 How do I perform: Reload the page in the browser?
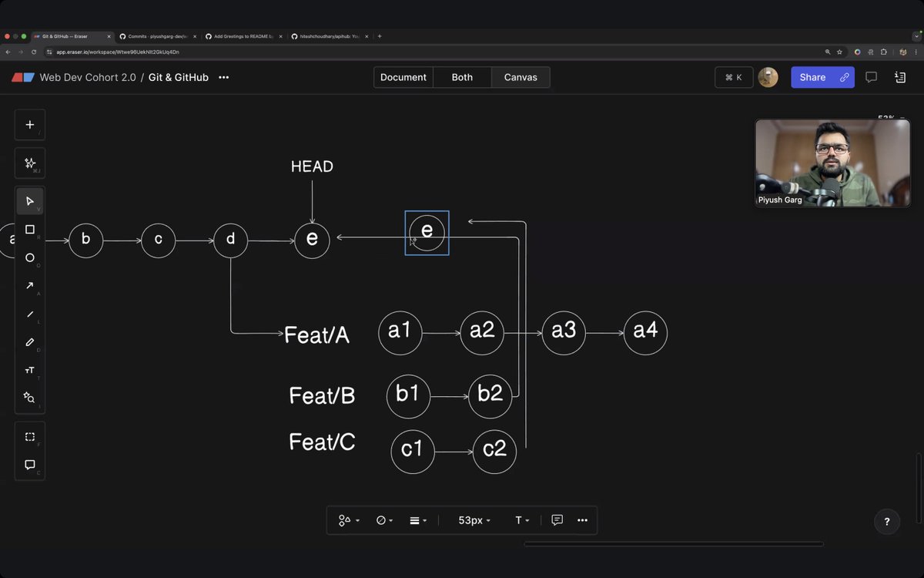(x=34, y=52)
